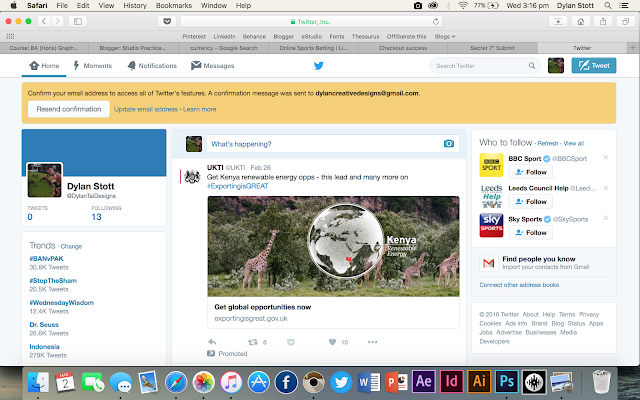The width and height of the screenshot is (640, 400).
Task: Click the Safari home toolbar icon
Action: [580, 21]
